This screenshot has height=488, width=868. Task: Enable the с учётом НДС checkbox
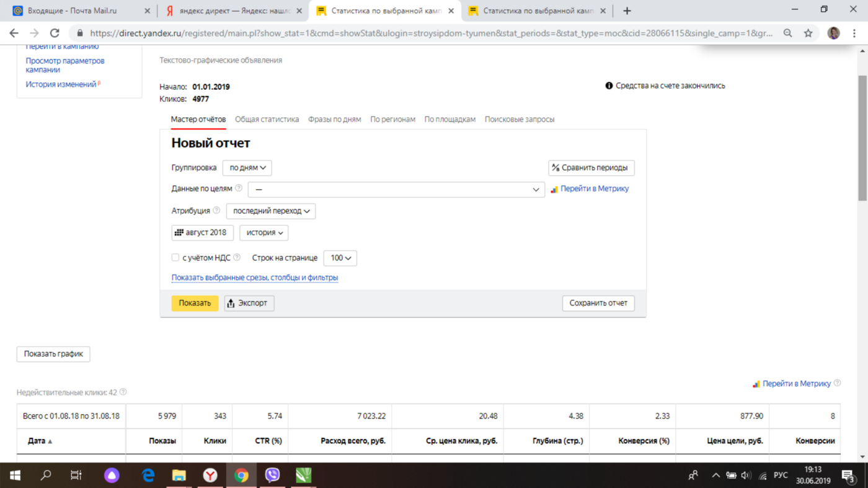(x=175, y=257)
